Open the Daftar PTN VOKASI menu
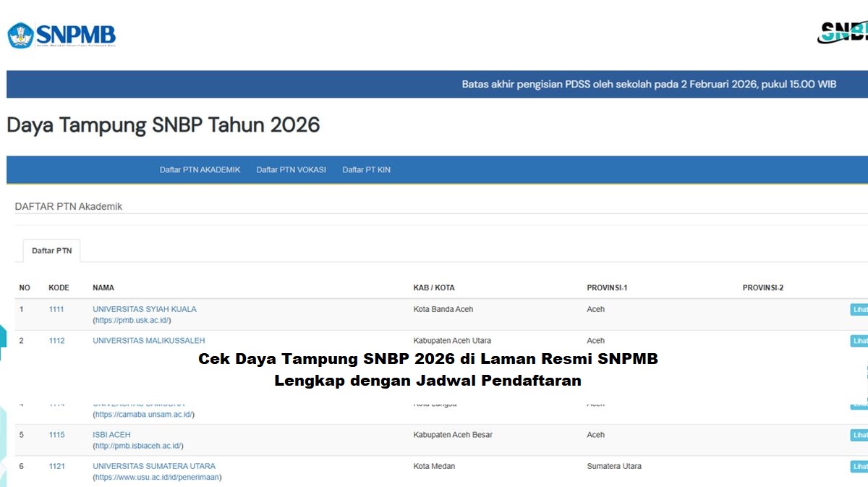The width and height of the screenshot is (868, 487). tap(291, 170)
